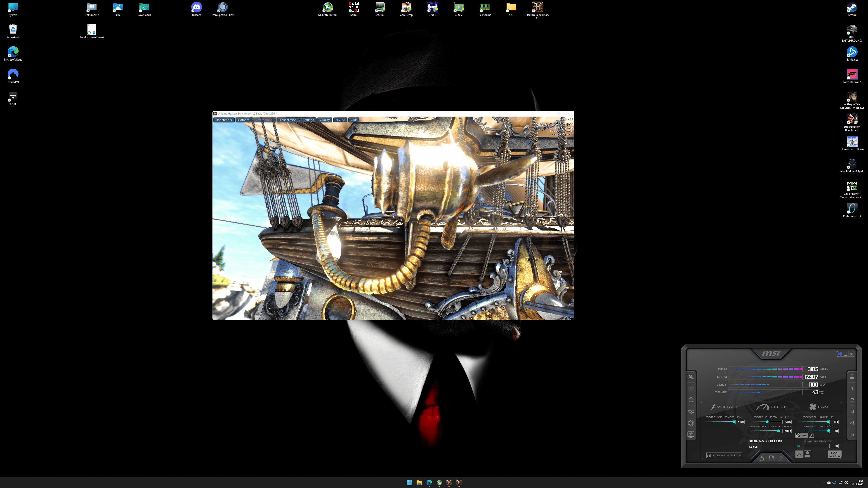This screenshot has height=488, width=868.
Task: Toggle lightning priority button by temp limit
Action: point(811,435)
